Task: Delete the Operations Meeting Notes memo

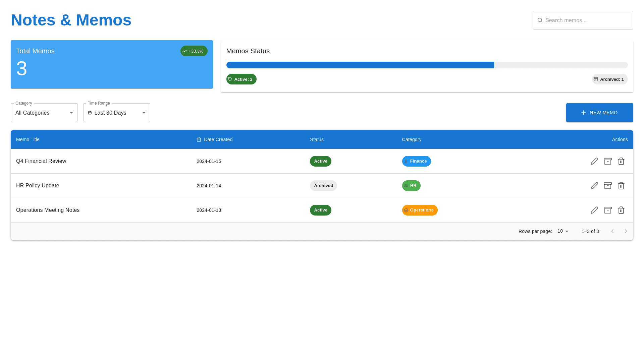Action: pyautogui.click(x=621, y=210)
